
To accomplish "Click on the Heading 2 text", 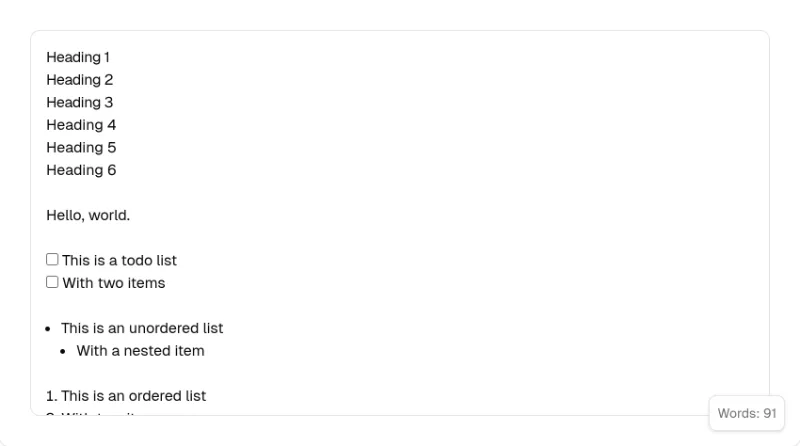I will [x=80, y=80].
